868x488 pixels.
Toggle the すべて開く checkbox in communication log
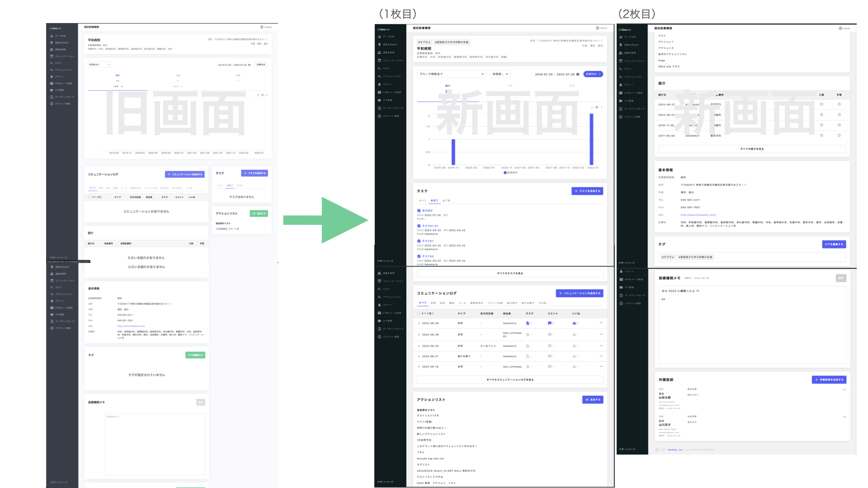[419, 313]
